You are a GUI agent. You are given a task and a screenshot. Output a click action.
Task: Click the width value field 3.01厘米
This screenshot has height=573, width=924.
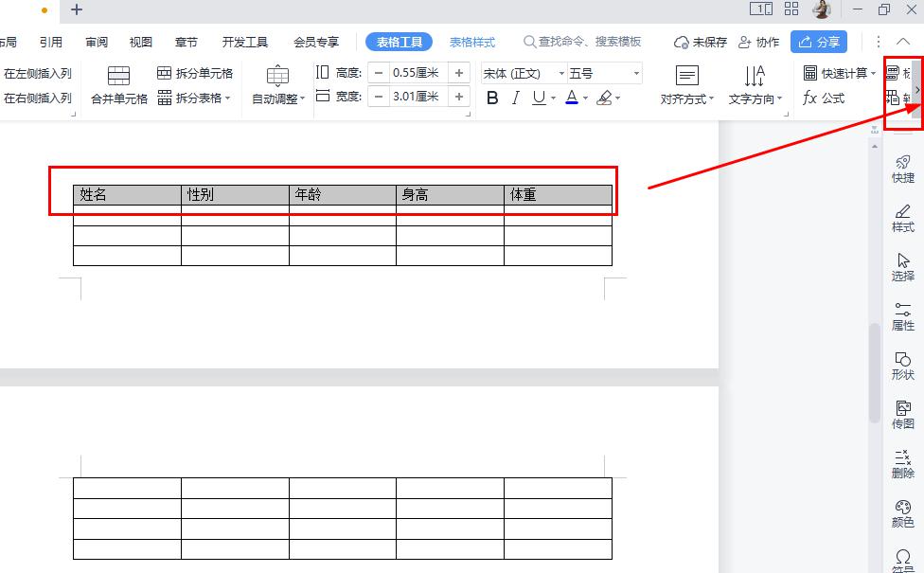[x=418, y=97]
